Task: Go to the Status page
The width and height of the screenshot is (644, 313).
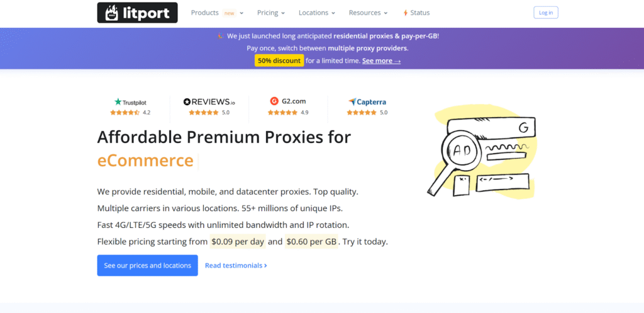Action: 419,13
